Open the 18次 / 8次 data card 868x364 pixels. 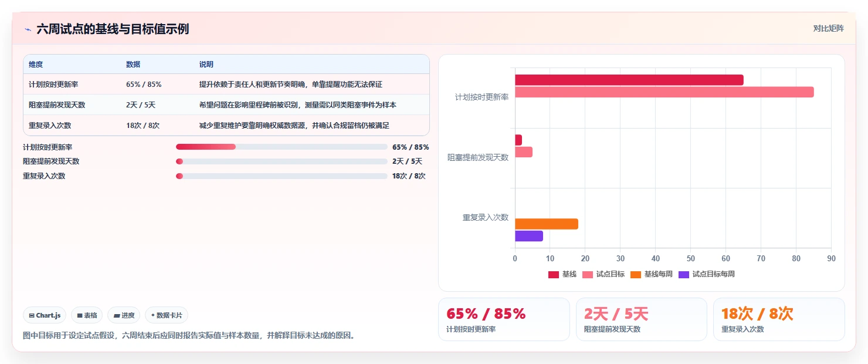(x=779, y=319)
